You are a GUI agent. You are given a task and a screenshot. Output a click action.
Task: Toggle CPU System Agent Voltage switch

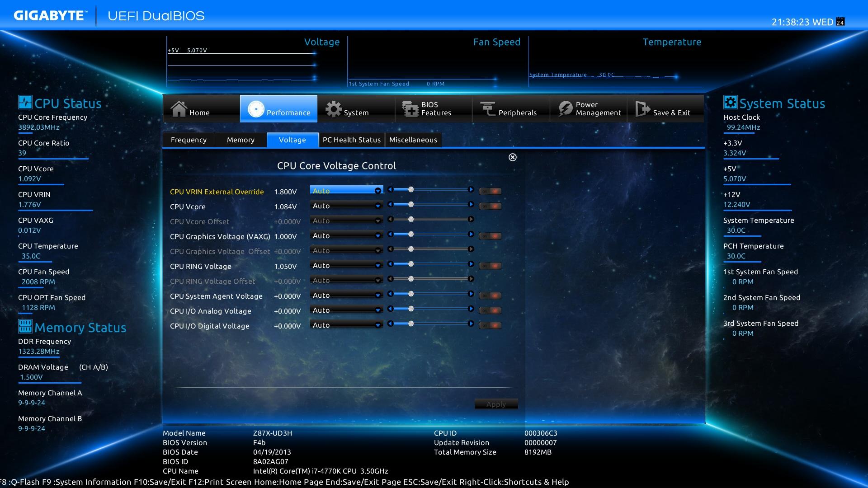click(x=490, y=296)
